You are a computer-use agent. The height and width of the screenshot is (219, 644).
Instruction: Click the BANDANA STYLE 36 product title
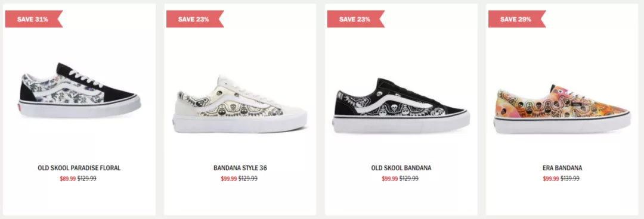pos(240,168)
